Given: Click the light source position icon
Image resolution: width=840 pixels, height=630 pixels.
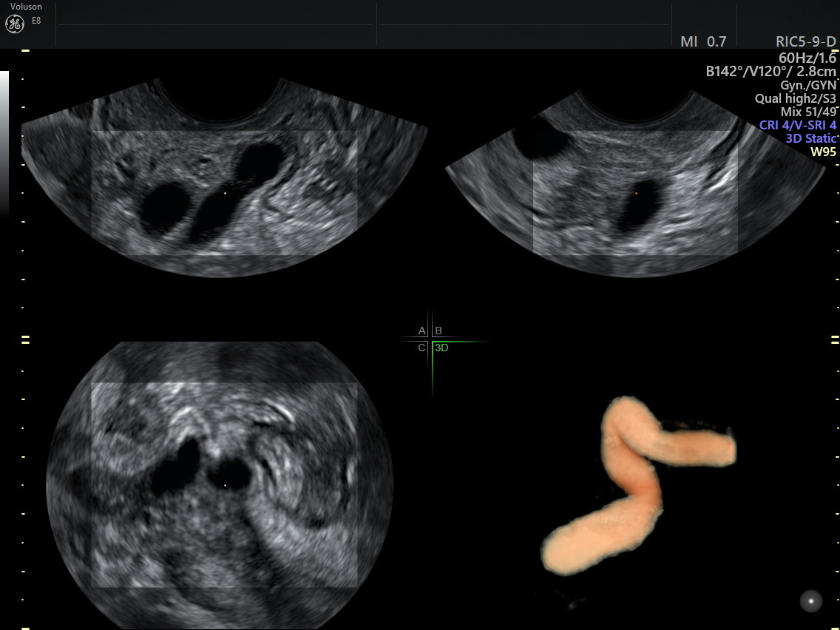Looking at the screenshot, I should (x=811, y=601).
